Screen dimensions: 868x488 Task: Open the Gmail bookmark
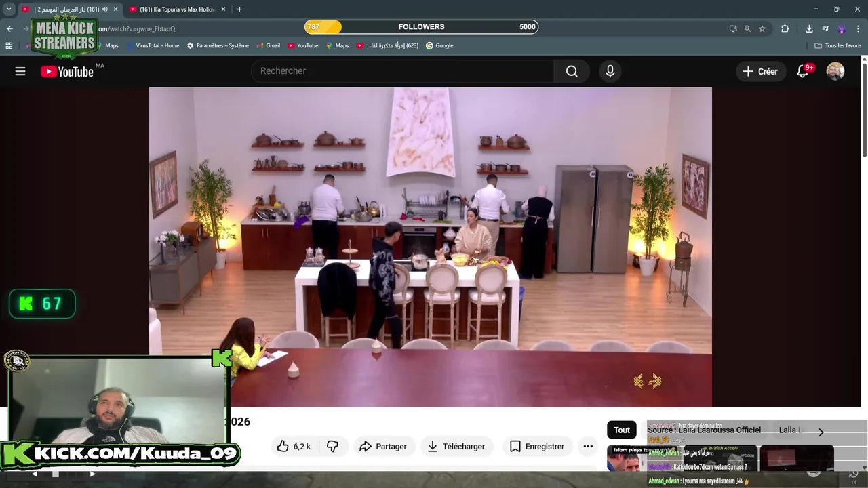coord(268,45)
